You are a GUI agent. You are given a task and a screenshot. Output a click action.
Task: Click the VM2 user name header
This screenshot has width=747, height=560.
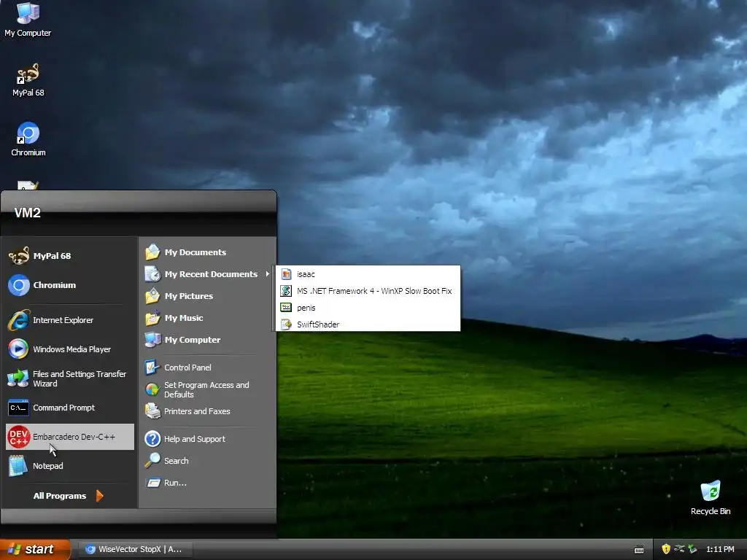pyautogui.click(x=27, y=212)
